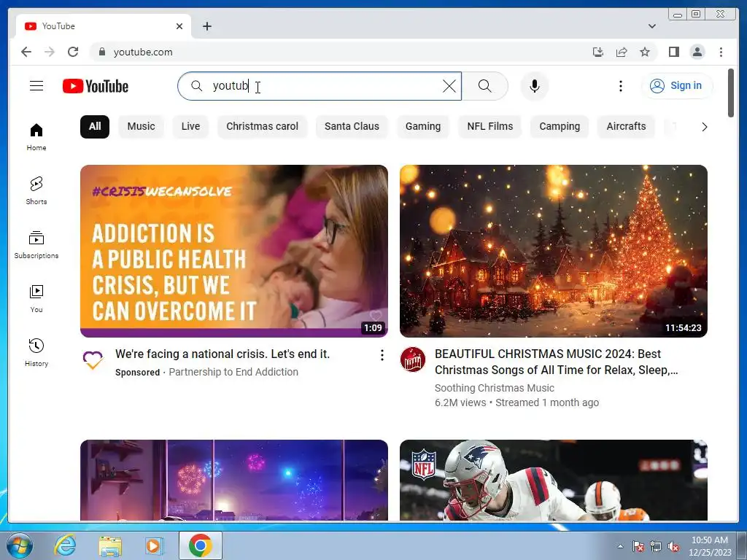747x560 pixels.
Task: Select the Music filter chip
Action: coord(141,127)
